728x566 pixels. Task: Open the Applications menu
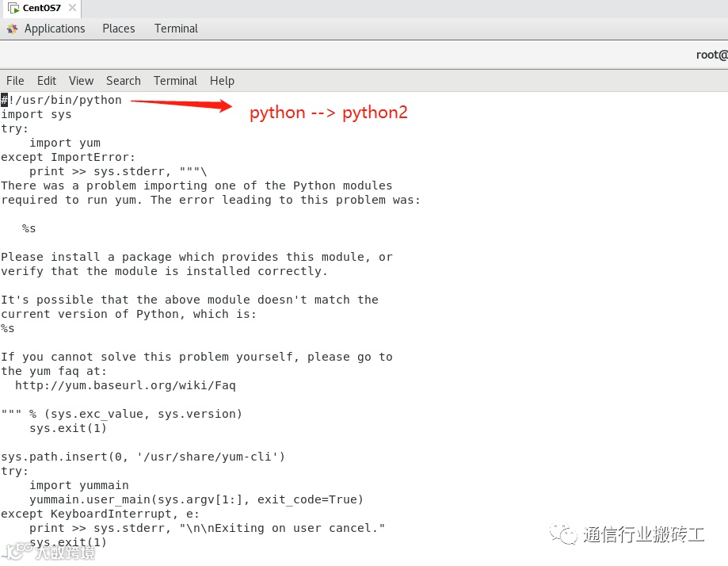coord(55,29)
